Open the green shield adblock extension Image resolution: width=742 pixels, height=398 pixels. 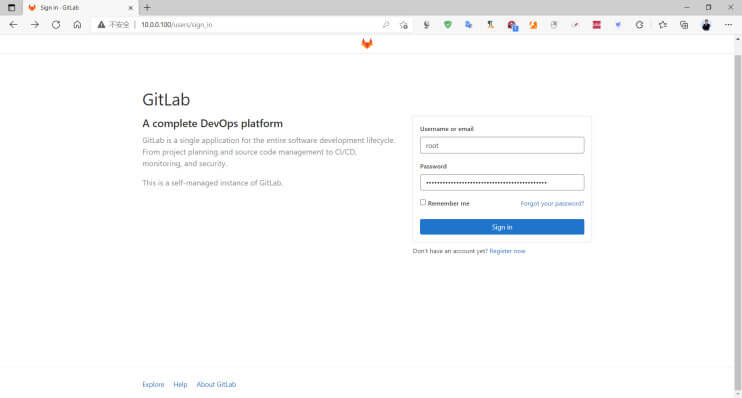[448, 25]
